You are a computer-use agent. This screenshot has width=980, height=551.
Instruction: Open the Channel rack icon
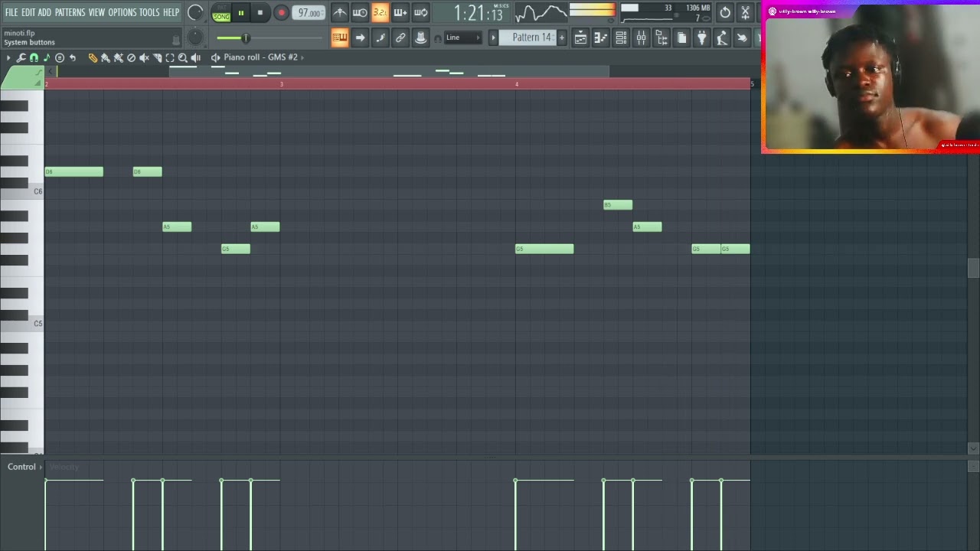[621, 37]
